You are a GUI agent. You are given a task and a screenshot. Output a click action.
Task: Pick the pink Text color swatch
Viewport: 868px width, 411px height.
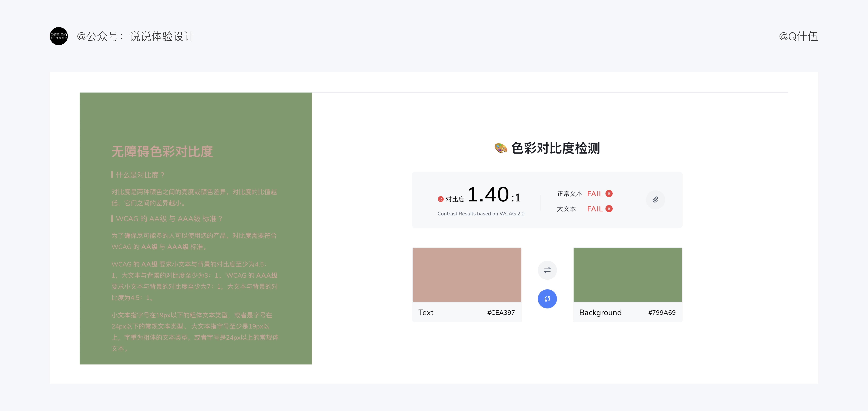[x=467, y=275]
